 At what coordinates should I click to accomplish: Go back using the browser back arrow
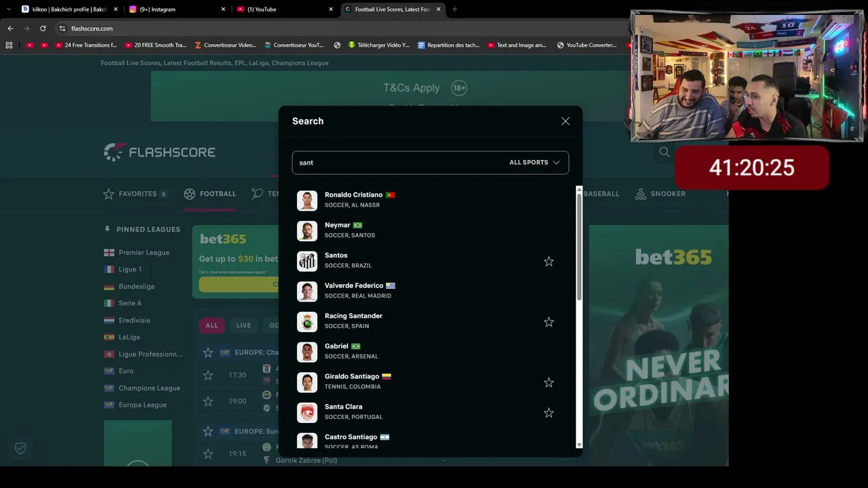tap(10, 28)
